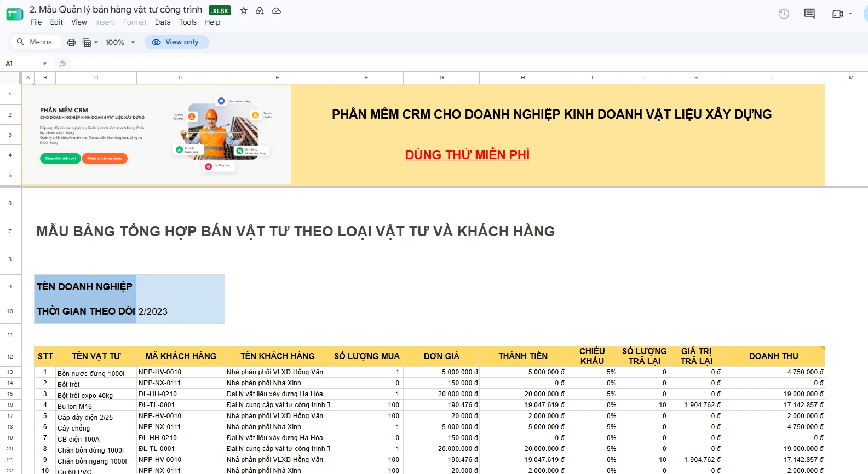Select column L header
The height and width of the screenshot is (474, 868).
click(773, 78)
